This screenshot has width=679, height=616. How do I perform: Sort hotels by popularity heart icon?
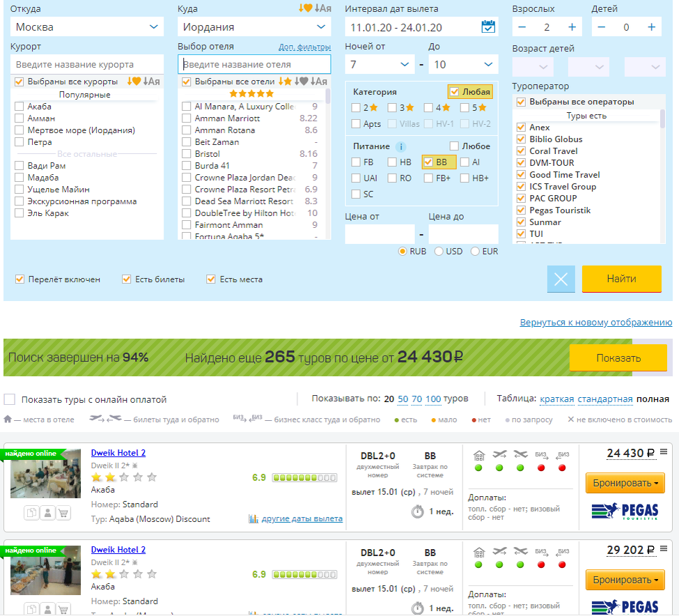(302, 81)
